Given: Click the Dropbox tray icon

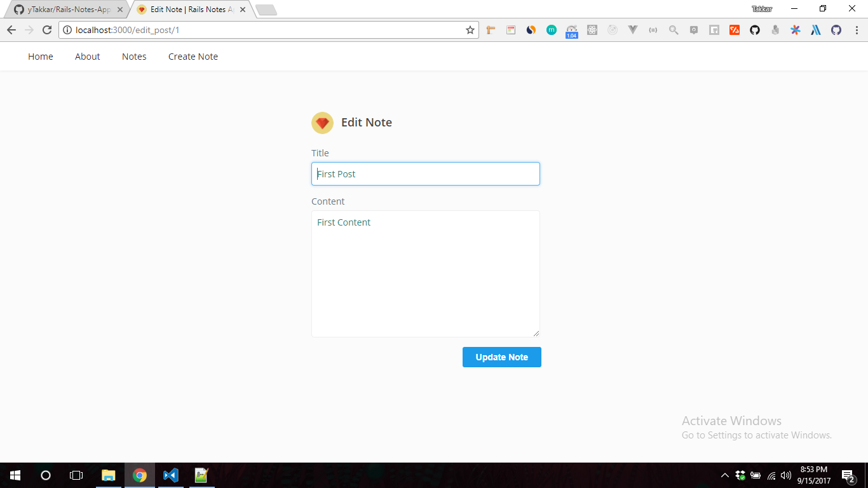Looking at the screenshot, I should click(740, 475).
